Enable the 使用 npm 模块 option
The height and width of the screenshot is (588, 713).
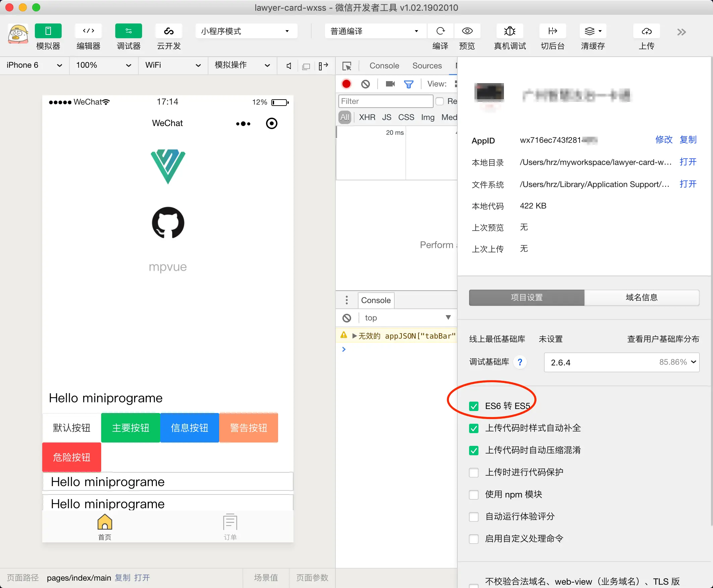coord(473,495)
